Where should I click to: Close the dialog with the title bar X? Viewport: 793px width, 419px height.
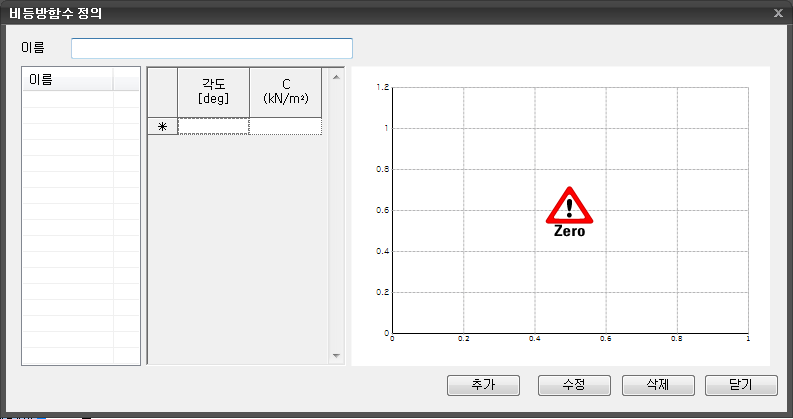coord(778,13)
